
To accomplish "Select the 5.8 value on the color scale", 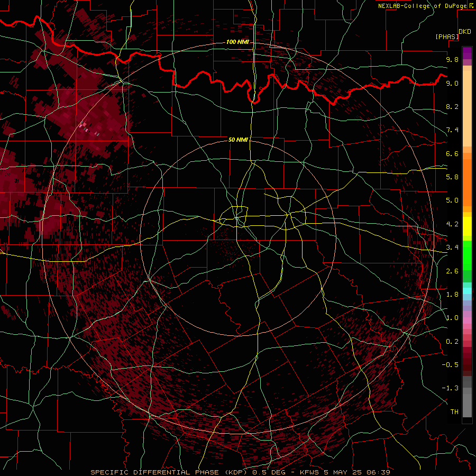I will [452, 177].
